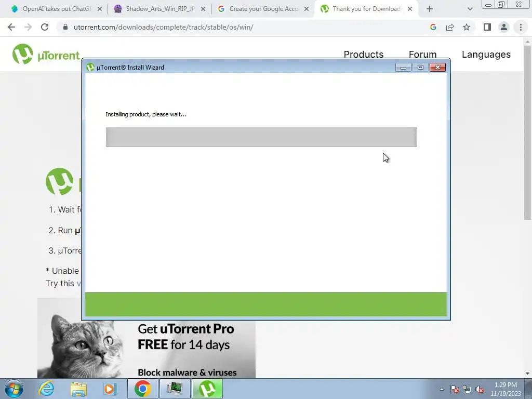Open the Windows Start menu
The image size is (532, 399).
tap(14, 389)
